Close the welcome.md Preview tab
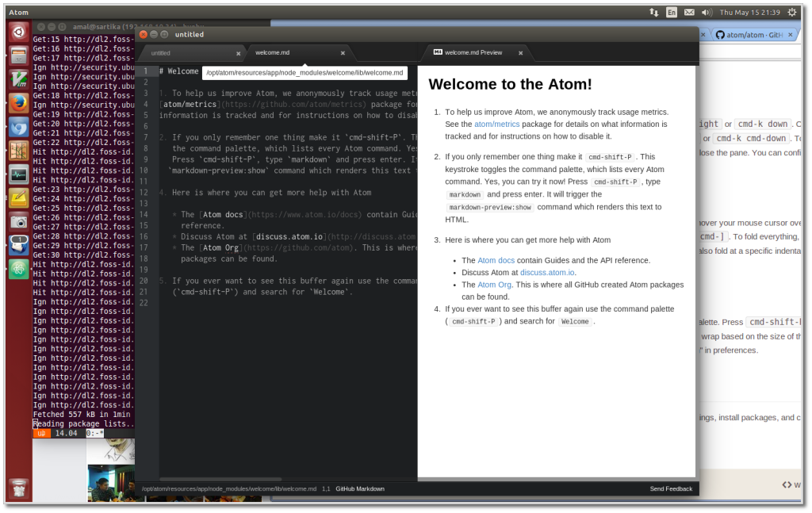This screenshot has width=812, height=513. coord(520,53)
